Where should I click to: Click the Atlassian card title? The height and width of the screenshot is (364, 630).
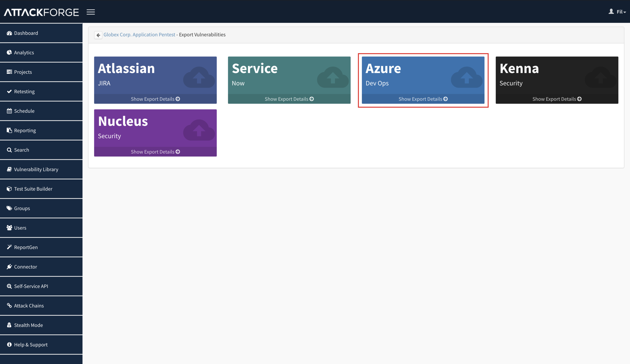(x=126, y=68)
